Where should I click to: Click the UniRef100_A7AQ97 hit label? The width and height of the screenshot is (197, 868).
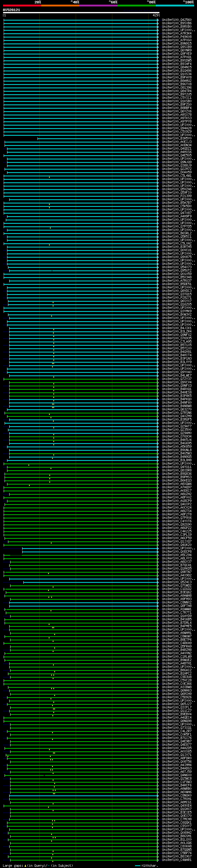point(177,487)
